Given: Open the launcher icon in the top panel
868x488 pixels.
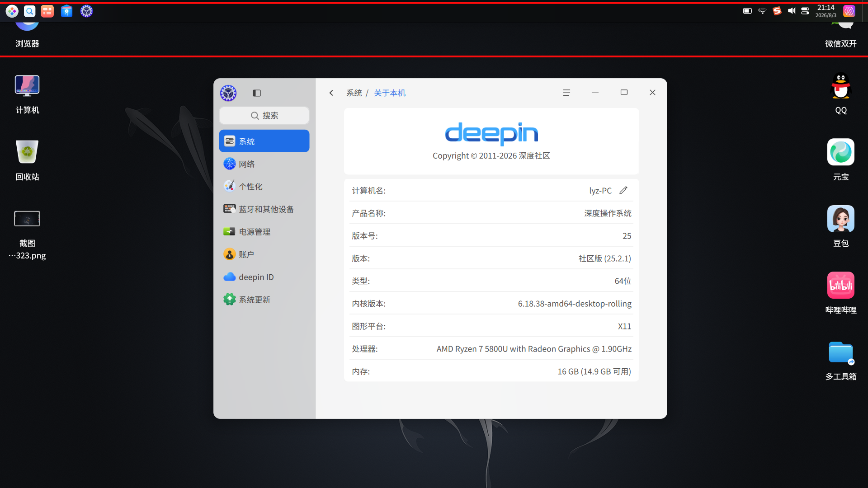Looking at the screenshot, I should tap(12, 11).
